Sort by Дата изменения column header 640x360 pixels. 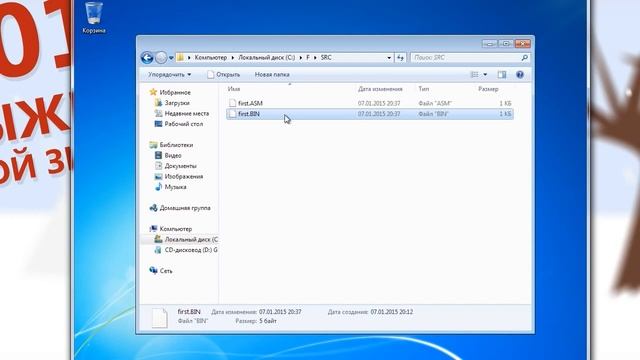(380, 89)
